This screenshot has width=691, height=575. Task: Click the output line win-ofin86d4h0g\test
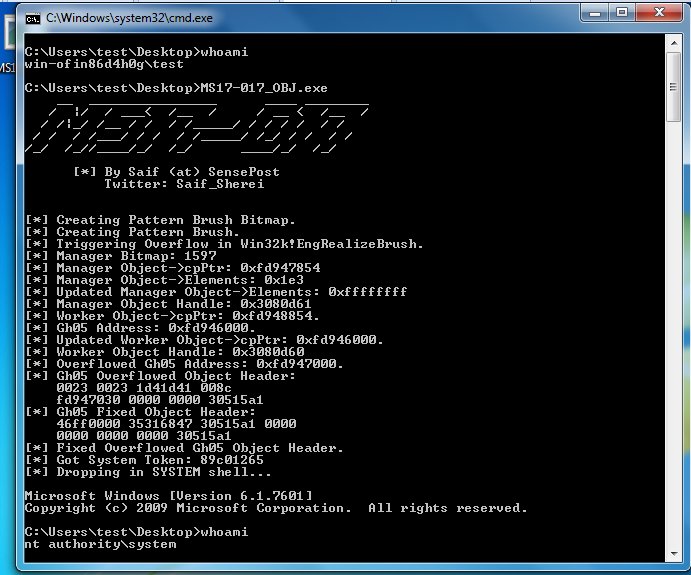pyautogui.click(x=104, y=64)
